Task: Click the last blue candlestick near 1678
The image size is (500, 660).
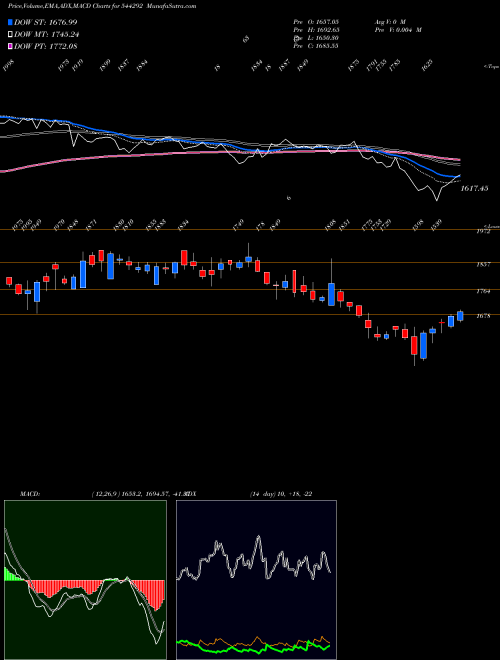Action: click(460, 316)
